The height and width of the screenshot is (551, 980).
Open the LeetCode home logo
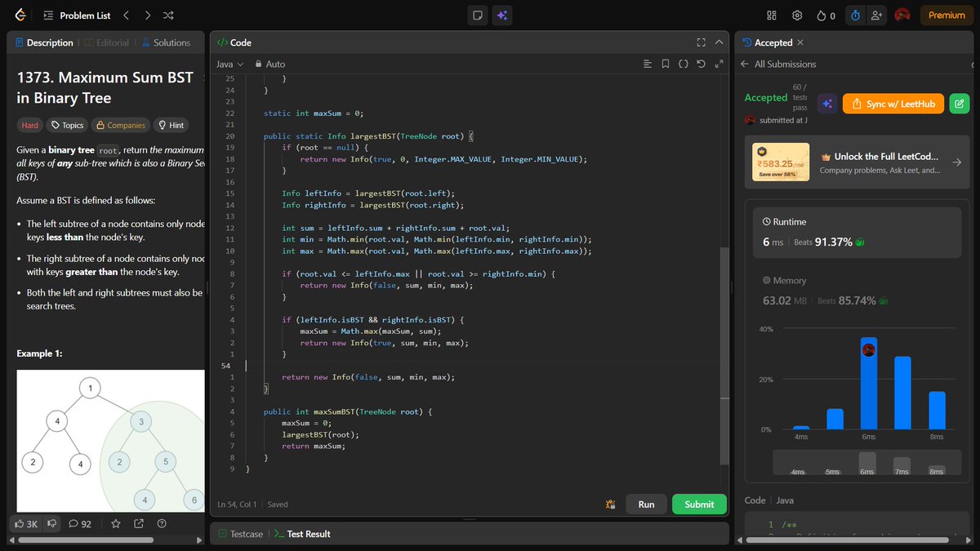coord(20,15)
